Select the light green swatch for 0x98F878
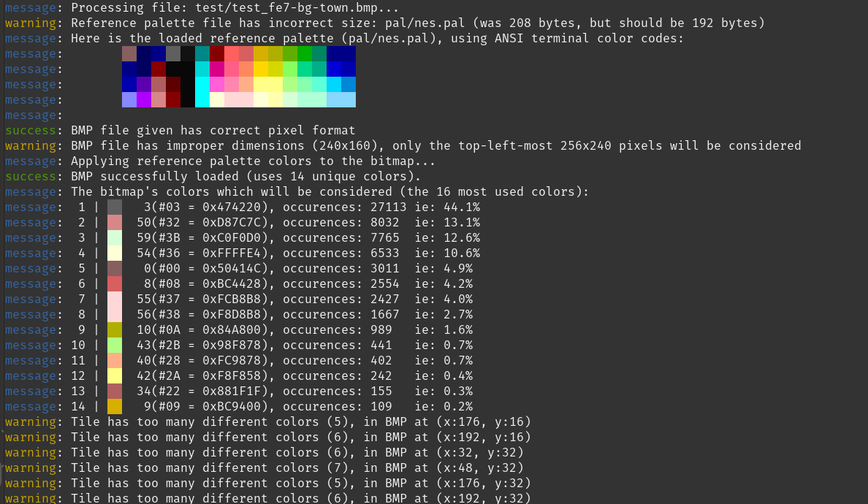 click(x=115, y=345)
